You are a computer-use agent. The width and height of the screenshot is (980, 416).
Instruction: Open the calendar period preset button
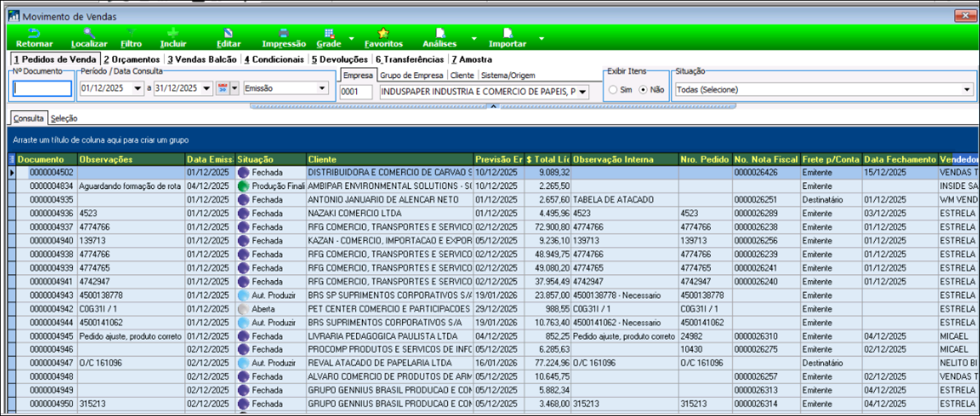(x=223, y=88)
